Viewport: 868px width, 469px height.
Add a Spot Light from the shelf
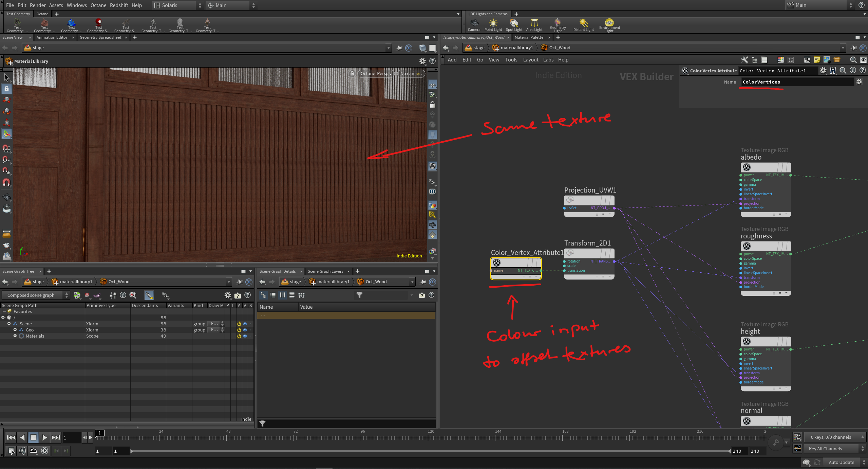point(514,24)
